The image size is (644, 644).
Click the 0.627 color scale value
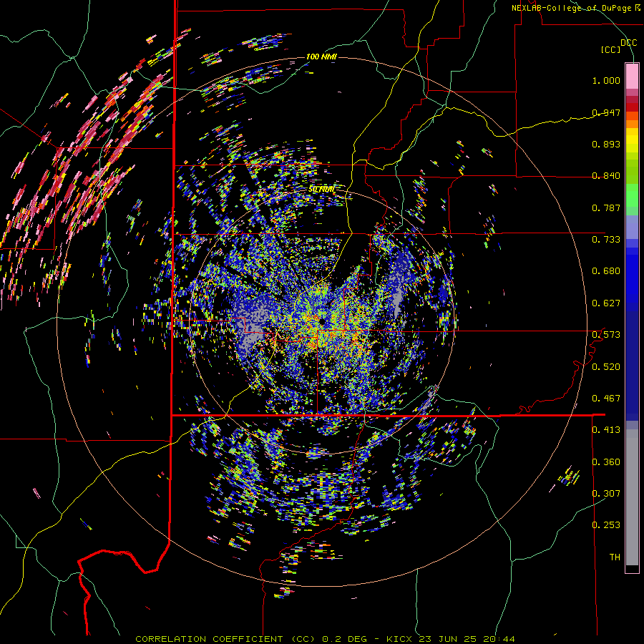click(606, 303)
